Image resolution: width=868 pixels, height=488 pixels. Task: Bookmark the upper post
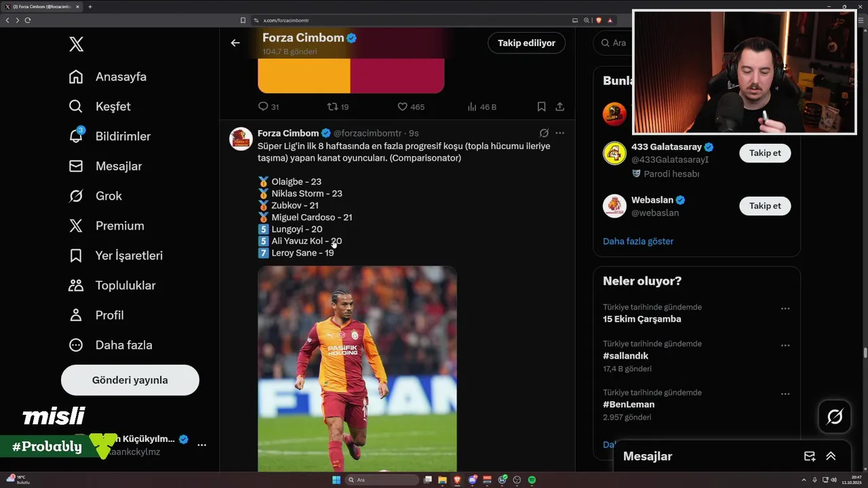click(541, 107)
